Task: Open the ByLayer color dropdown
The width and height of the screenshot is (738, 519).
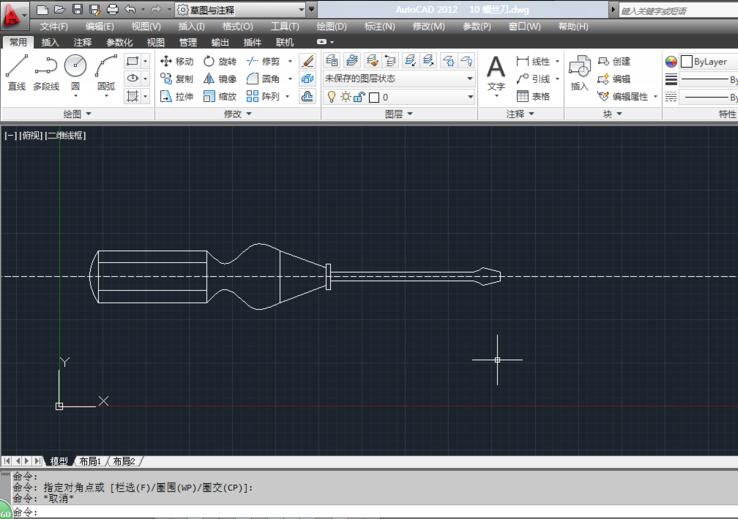Action: click(709, 62)
